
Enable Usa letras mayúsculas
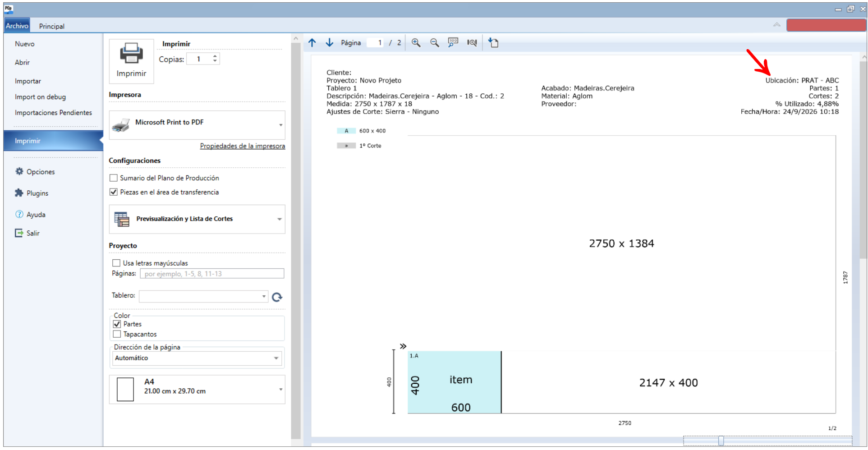click(x=116, y=263)
